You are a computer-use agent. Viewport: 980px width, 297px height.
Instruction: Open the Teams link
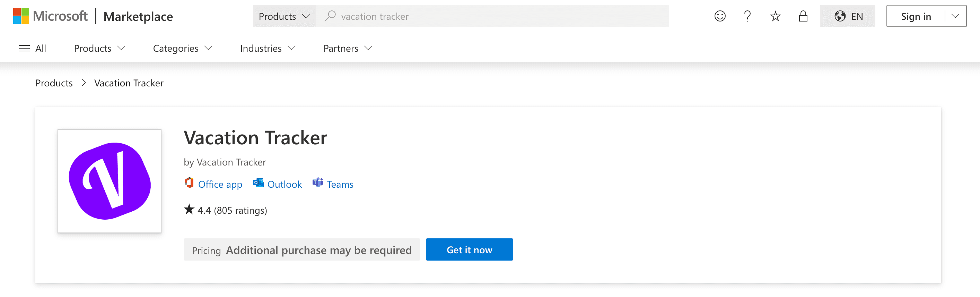click(x=340, y=184)
